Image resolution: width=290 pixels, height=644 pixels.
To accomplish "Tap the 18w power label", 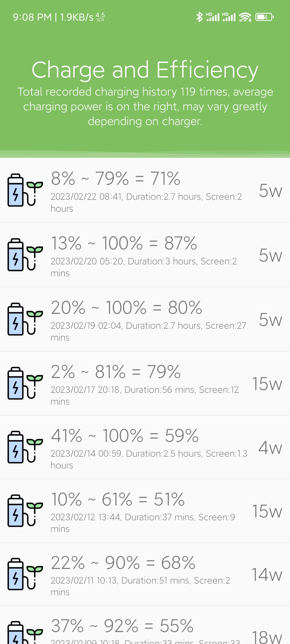I will tap(267, 637).
